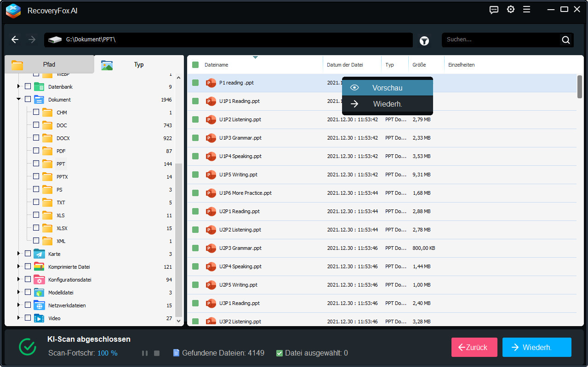The image size is (588, 367).
Task: Sort by the Größe column header
Action: pyautogui.click(x=419, y=65)
